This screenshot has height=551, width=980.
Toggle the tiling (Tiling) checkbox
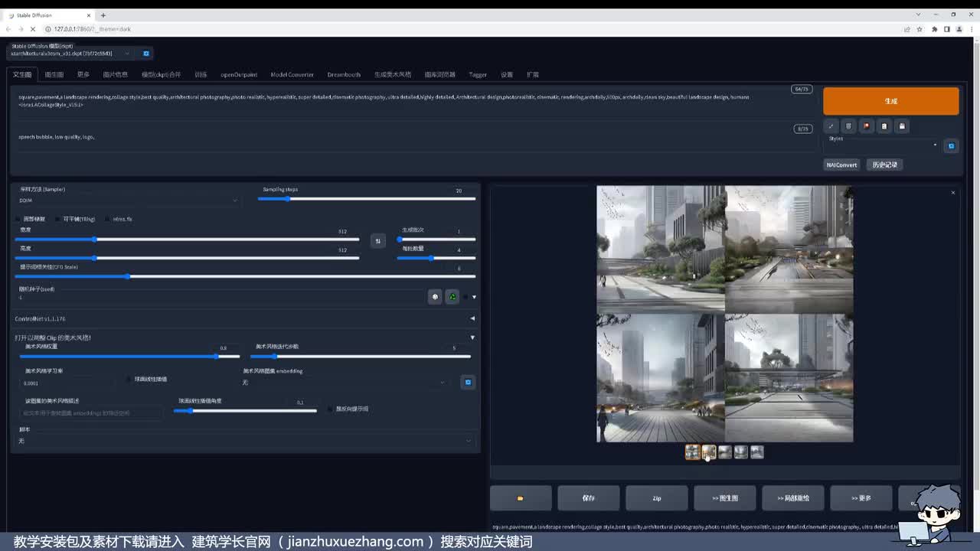tap(58, 220)
